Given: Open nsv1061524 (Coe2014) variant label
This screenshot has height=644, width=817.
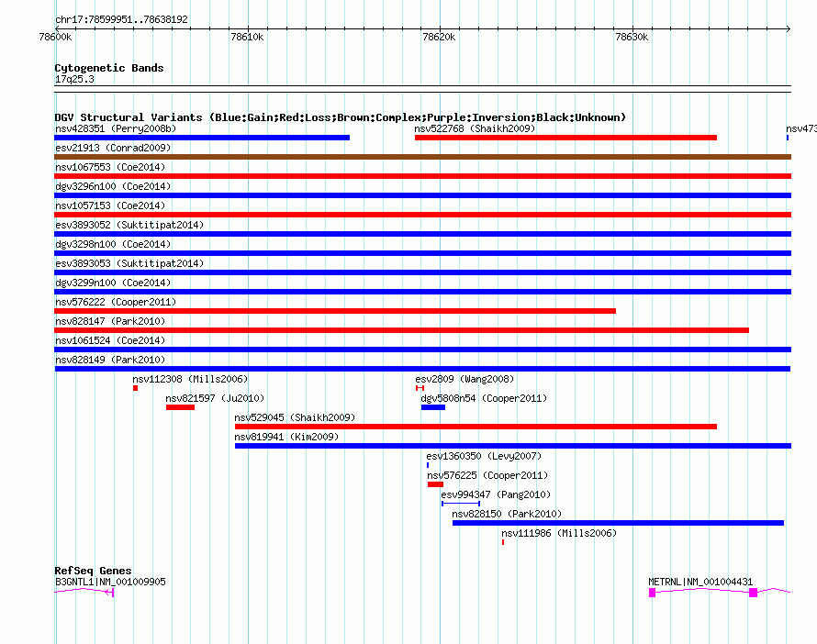Looking at the screenshot, I should (x=110, y=340).
